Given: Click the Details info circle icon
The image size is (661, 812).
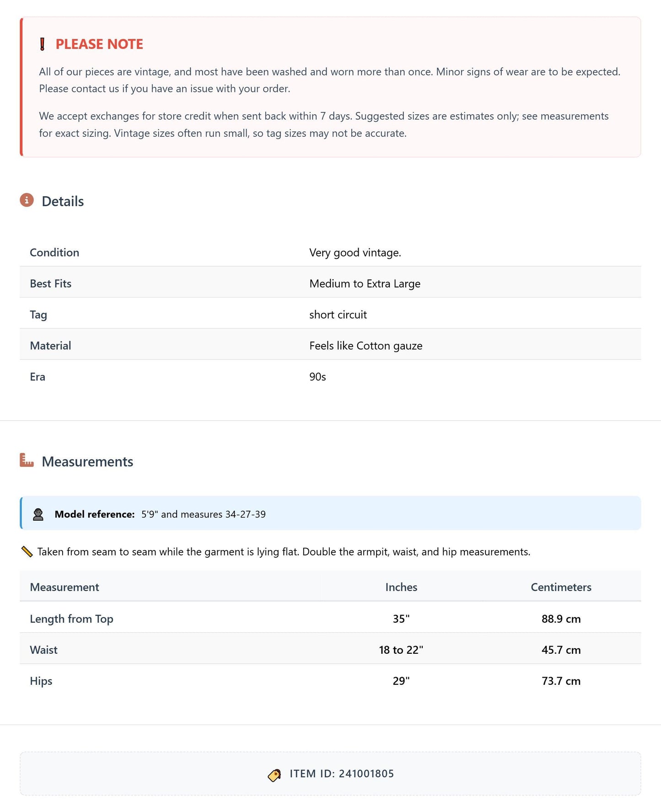Looking at the screenshot, I should (27, 200).
